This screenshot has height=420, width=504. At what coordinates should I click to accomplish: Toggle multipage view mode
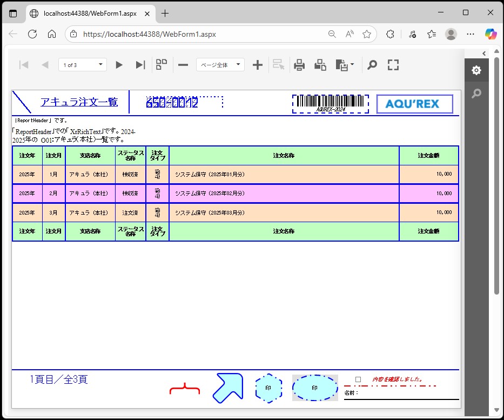coord(162,65)
